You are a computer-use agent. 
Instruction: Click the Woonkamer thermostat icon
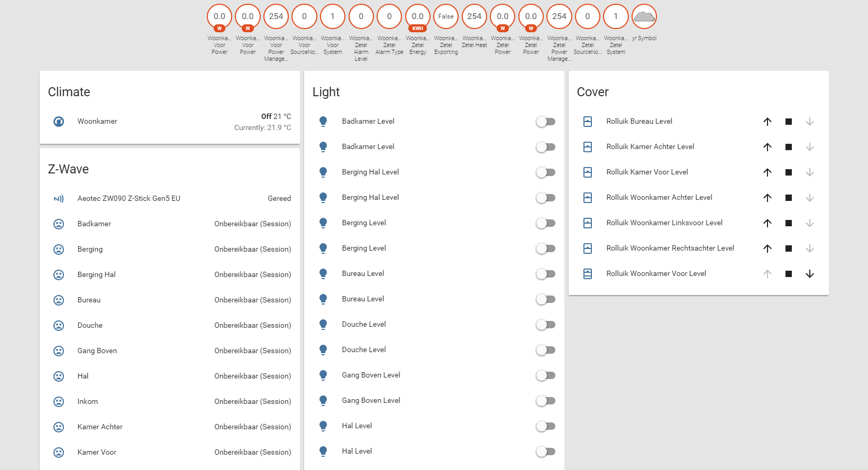pyautogui.click(x=59, y=122)
